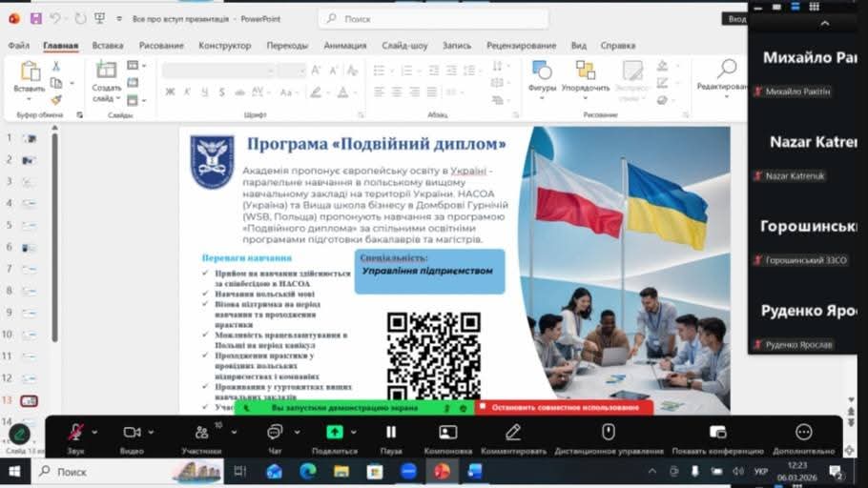
Task: Click the Вставить paste button
Action: [x=30, y=75]
